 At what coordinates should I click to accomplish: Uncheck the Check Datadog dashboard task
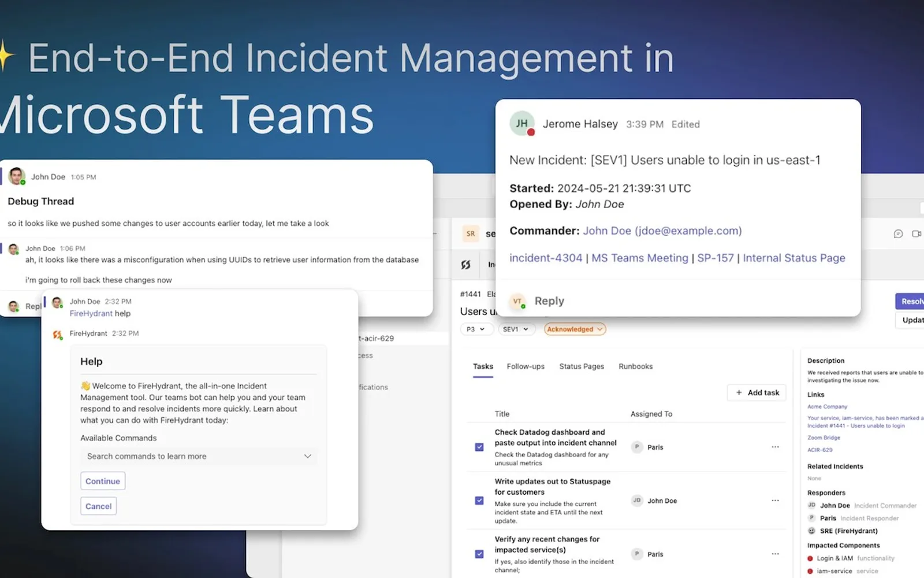[479, 447]
